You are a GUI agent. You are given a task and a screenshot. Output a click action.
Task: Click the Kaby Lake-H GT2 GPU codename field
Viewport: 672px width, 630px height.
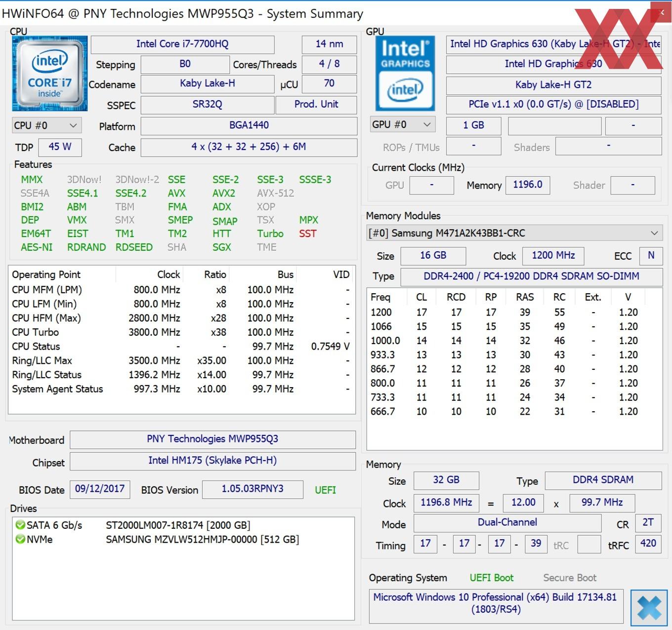coord(553,85)
